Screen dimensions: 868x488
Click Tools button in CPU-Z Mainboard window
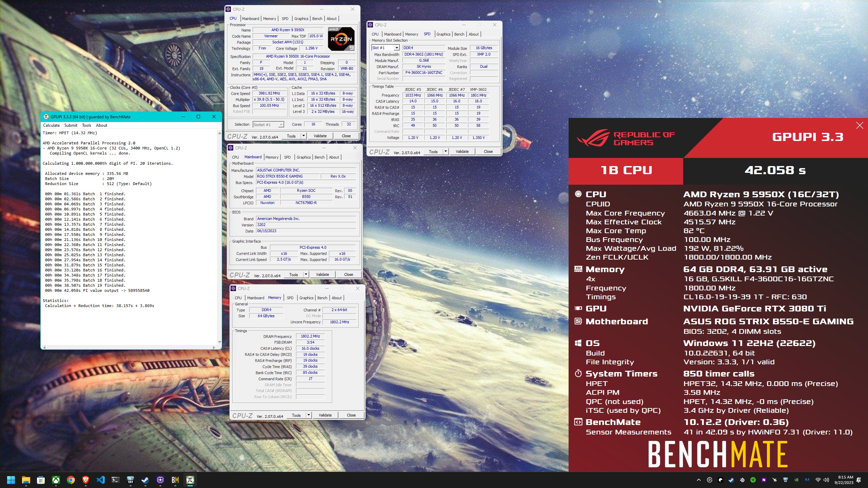294,274
